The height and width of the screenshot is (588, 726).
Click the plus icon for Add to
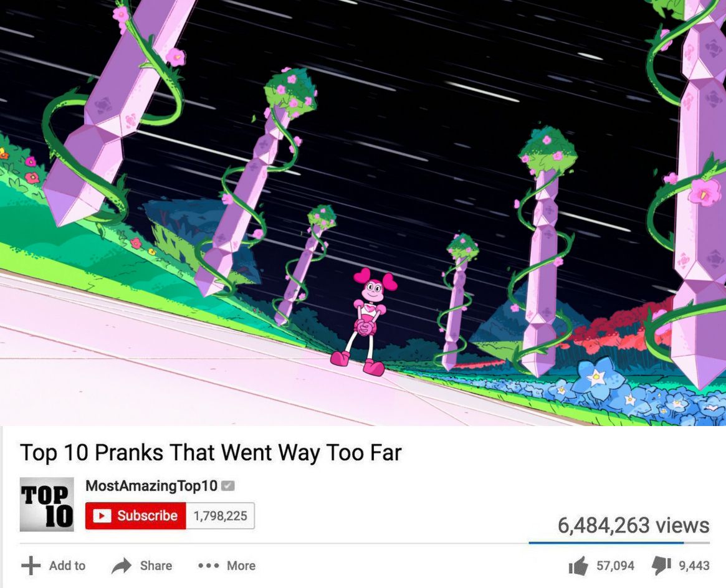pyautogui.click(x=31, y=565)
